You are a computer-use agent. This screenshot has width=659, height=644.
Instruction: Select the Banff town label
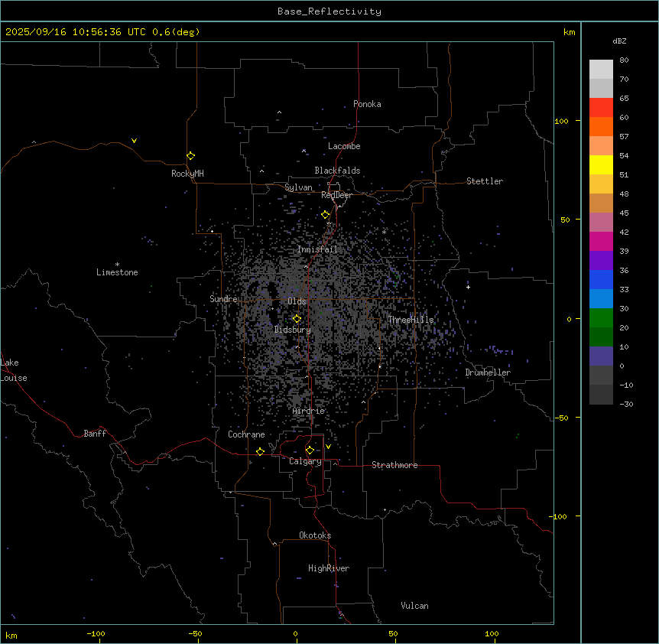(95, 434)
